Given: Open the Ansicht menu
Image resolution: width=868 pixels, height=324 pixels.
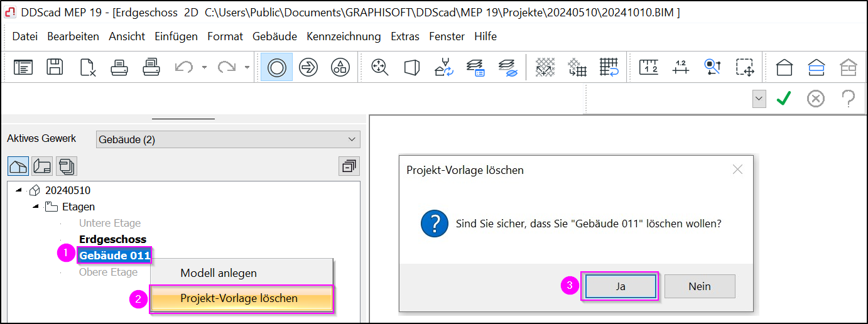Looking at the screenshot, I should (x=127, y=36).
